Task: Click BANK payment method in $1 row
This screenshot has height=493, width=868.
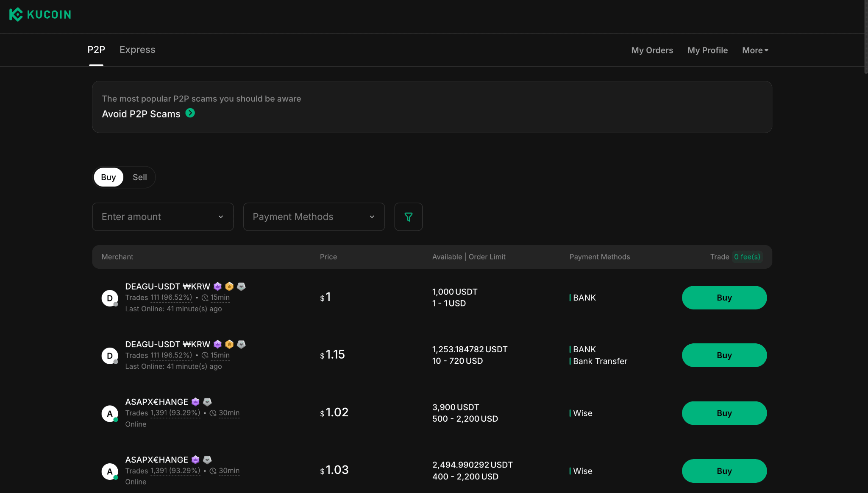Action: (584, 298)
